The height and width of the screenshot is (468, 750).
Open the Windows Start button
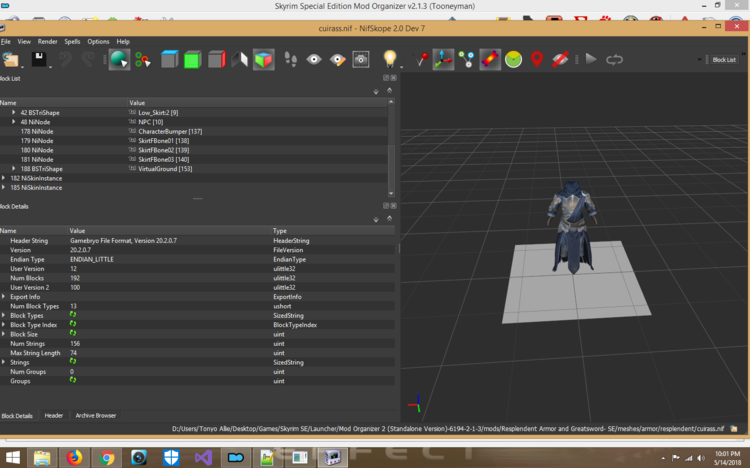click(12, 458)
